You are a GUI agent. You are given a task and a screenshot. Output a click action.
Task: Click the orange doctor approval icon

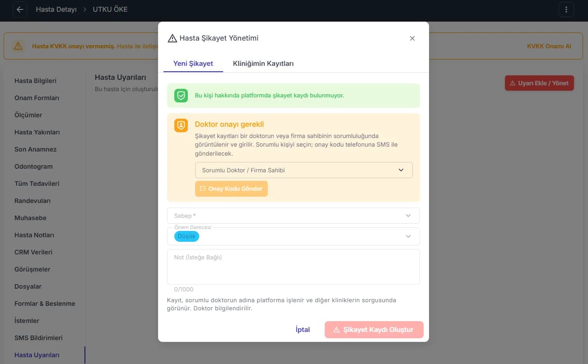tap(181, 125)
